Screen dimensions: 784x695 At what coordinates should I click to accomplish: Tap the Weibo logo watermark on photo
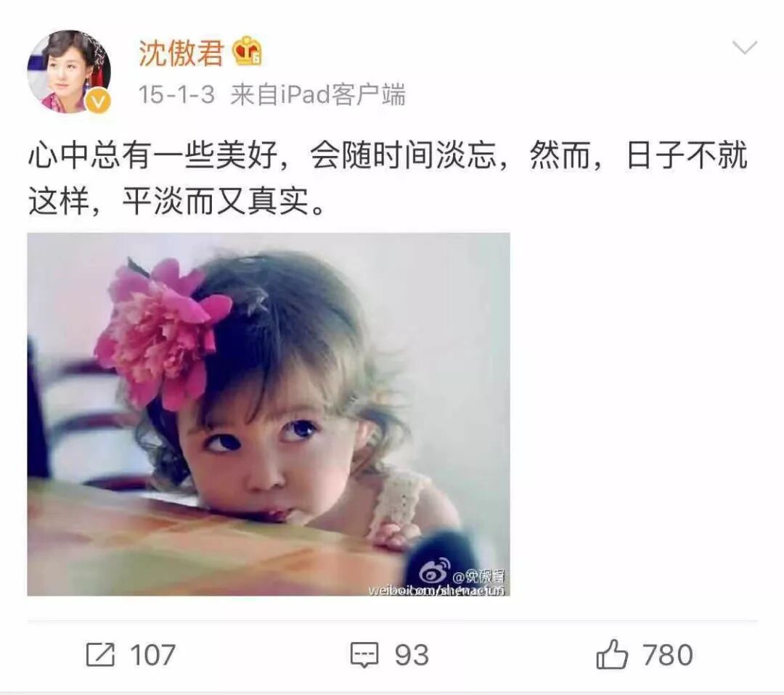click(x=434, y=572)
